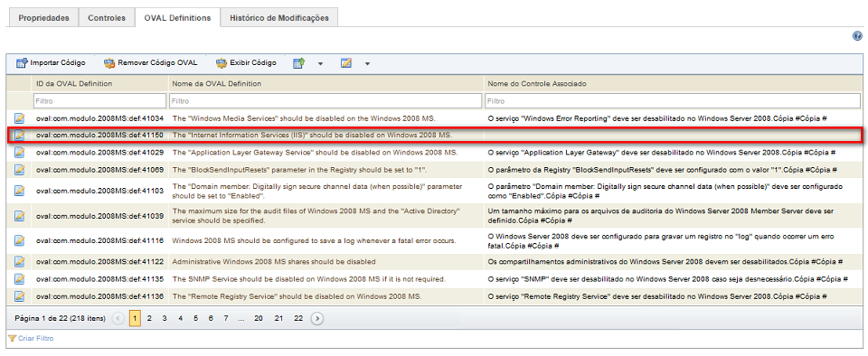Image resolution: width=868 pixels, height=356 pixels.
Task: Select ID oval:com.modulo.2008MS:def:41135
Action: 100,278
